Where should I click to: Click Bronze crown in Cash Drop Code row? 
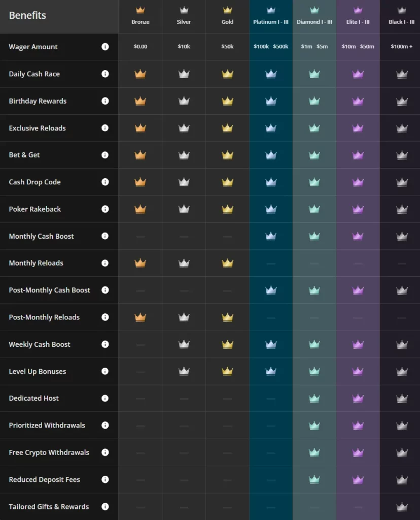(x=141, y=182)
